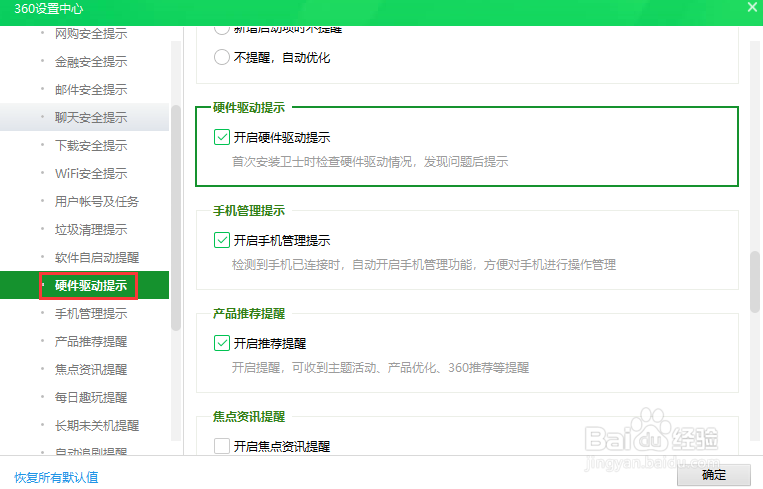Screen dimensions: 763x489
Task: Click 恢复所有默认值 link
Action: point(56,477)
